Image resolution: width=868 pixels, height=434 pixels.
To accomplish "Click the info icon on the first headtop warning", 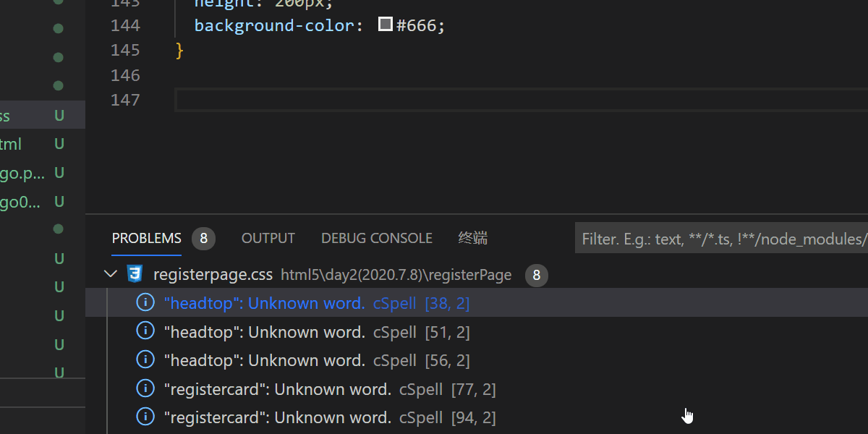I will click(x=145, y=302).
